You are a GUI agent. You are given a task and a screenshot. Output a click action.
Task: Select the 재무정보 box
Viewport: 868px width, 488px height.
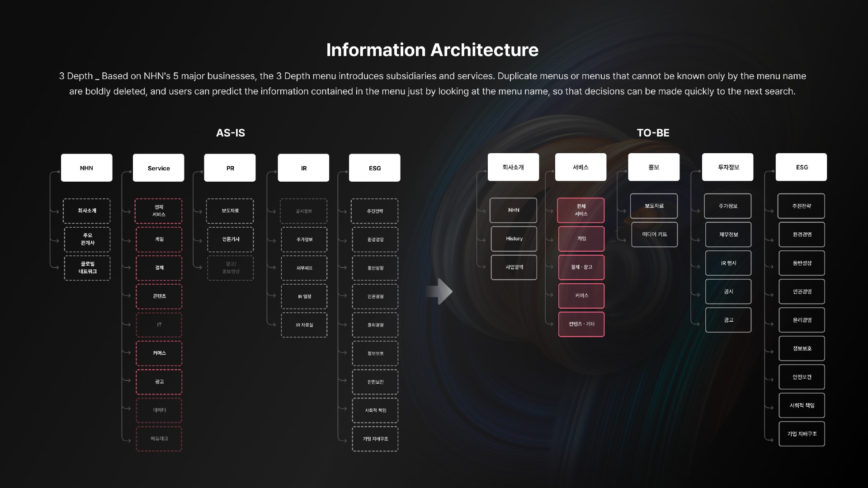pos(728,235)
